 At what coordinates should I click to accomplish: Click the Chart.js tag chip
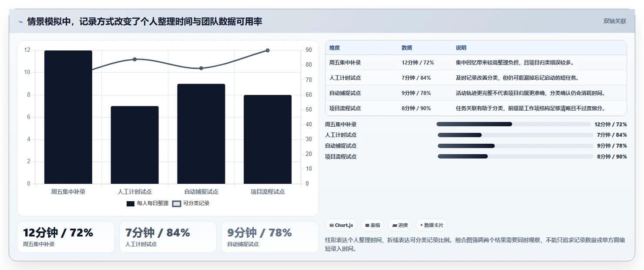point(341,225)
